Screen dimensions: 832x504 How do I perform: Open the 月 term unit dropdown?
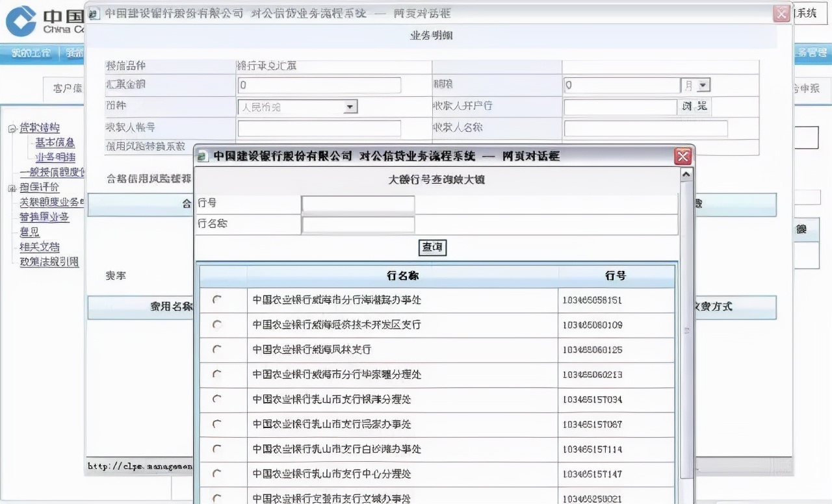[x=703, y=85]
